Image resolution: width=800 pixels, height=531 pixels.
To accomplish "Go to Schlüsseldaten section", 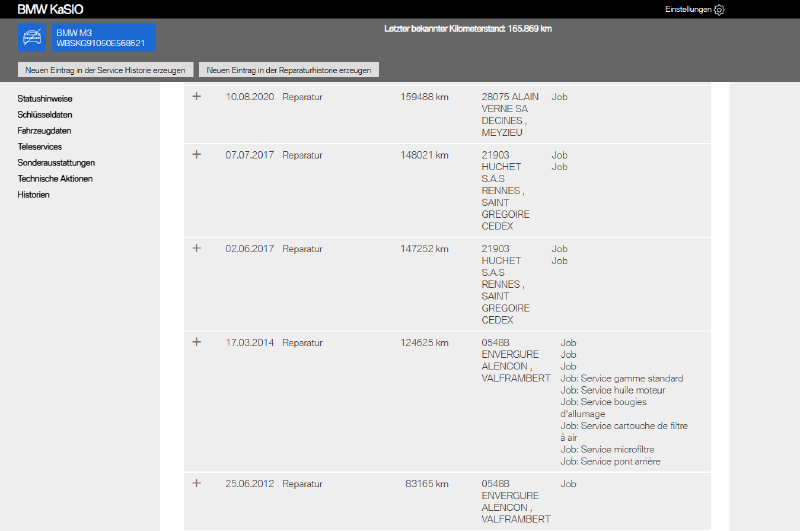I will pyautogui.click(x=45, y=115).
